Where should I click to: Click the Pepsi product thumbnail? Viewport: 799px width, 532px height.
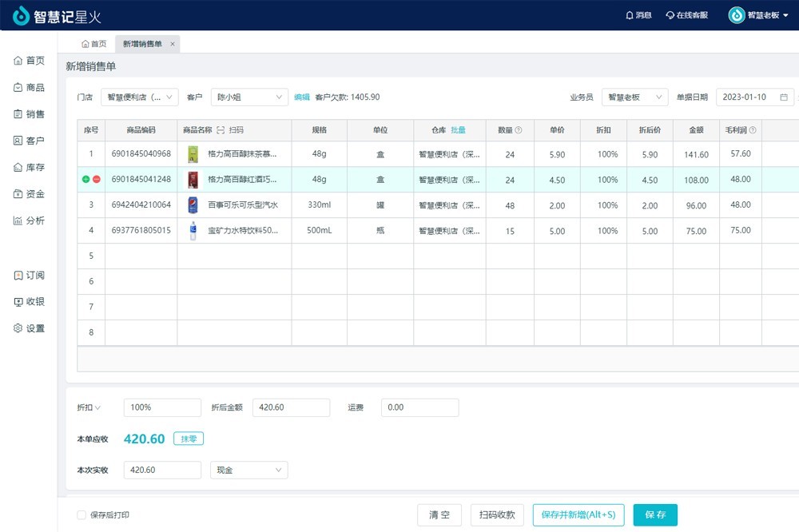[x=193, y=205]
